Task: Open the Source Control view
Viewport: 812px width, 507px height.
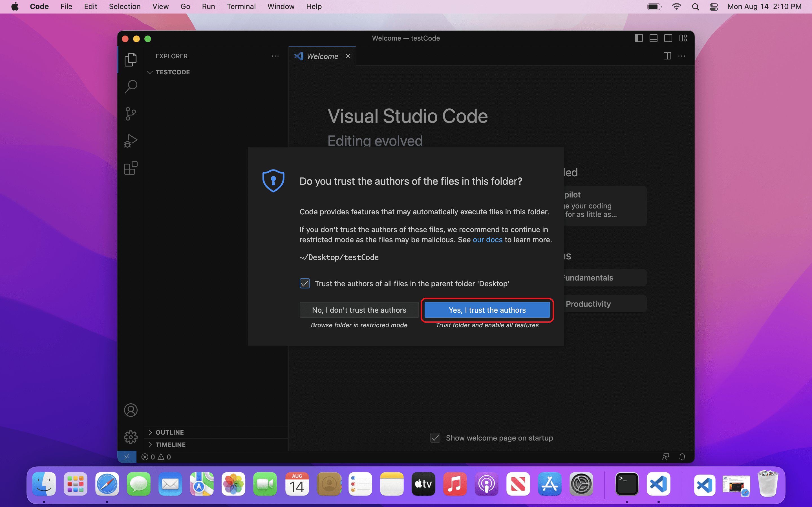Action: coord(131,114)
